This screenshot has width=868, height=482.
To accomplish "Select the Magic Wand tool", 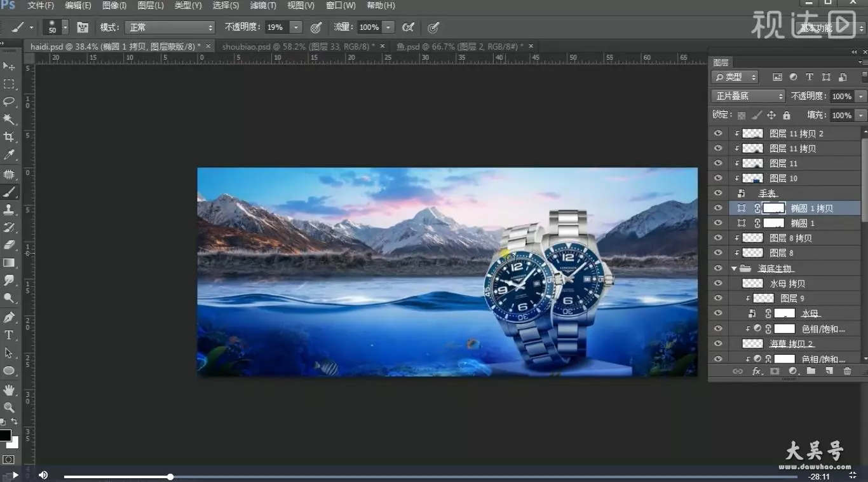I will pos(9,120).
